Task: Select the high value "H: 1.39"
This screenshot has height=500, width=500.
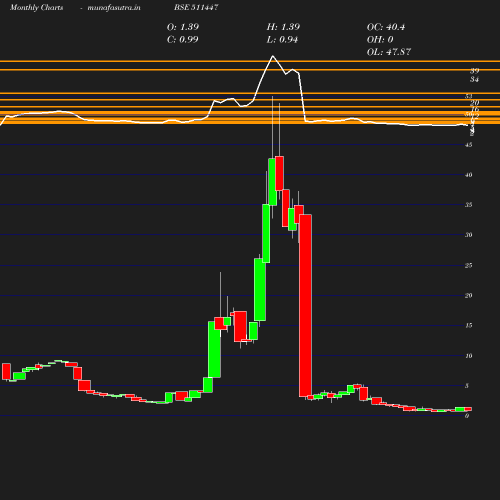Action: pyautogui.click(x=283, y=27)
